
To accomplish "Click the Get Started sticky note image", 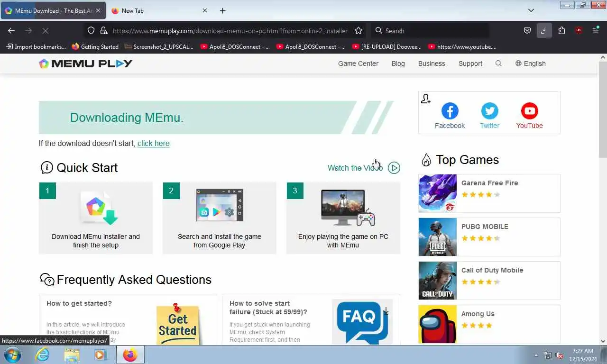I will (x=178, y=324).
